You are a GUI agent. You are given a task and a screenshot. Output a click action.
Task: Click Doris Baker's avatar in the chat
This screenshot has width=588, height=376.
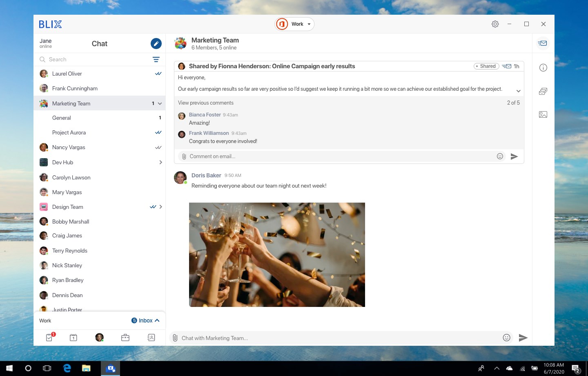[x=180, y=178]
